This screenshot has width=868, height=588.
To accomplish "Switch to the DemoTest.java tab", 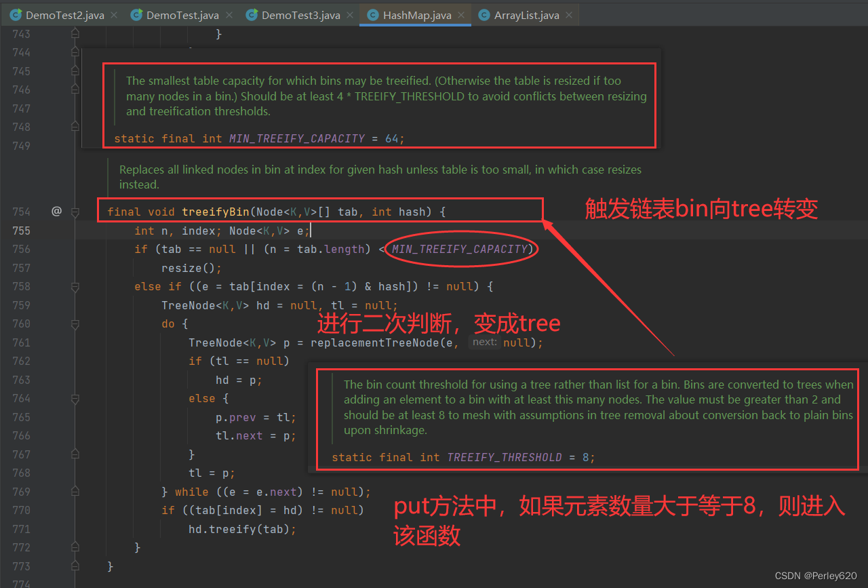I will tap(182, 15).
